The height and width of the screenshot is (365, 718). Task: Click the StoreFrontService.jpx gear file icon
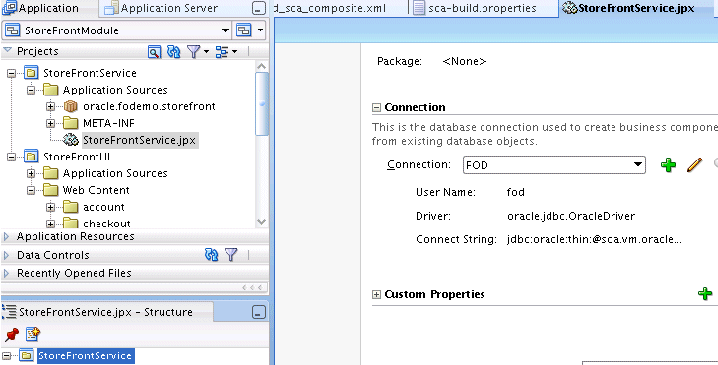pyautogui.click(x=71, y=140)
